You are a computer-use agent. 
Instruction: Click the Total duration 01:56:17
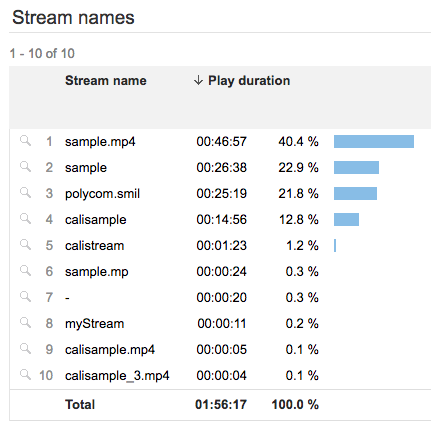[x=221, y=405]
